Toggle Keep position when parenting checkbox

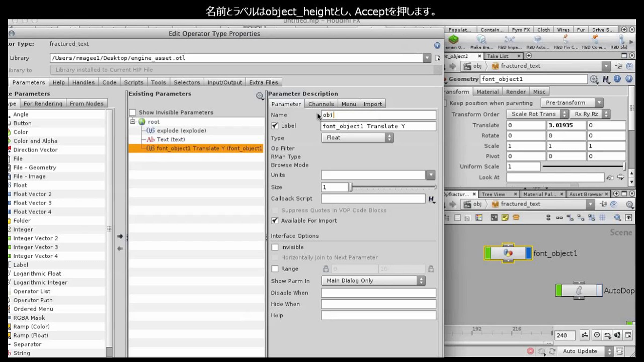click(x=445, y=103)
